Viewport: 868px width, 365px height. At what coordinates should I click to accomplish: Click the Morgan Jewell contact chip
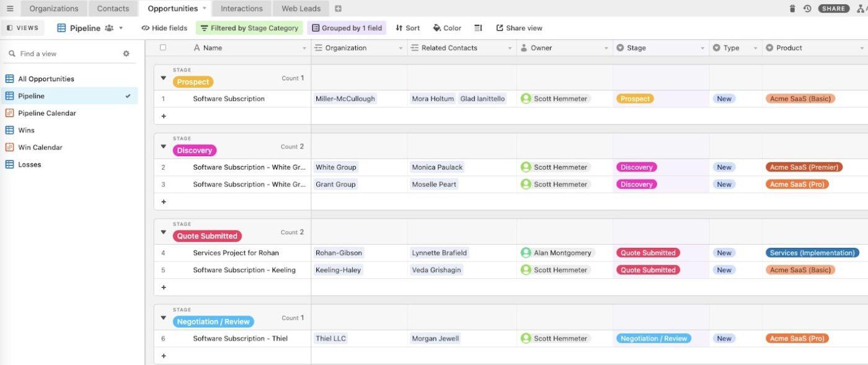pyautogui.click(x=435, y=338)
